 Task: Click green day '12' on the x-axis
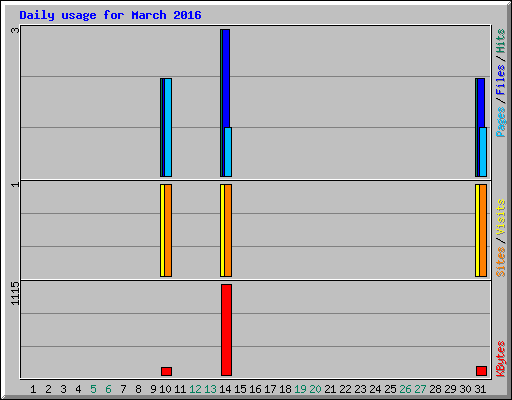(195, 389)
